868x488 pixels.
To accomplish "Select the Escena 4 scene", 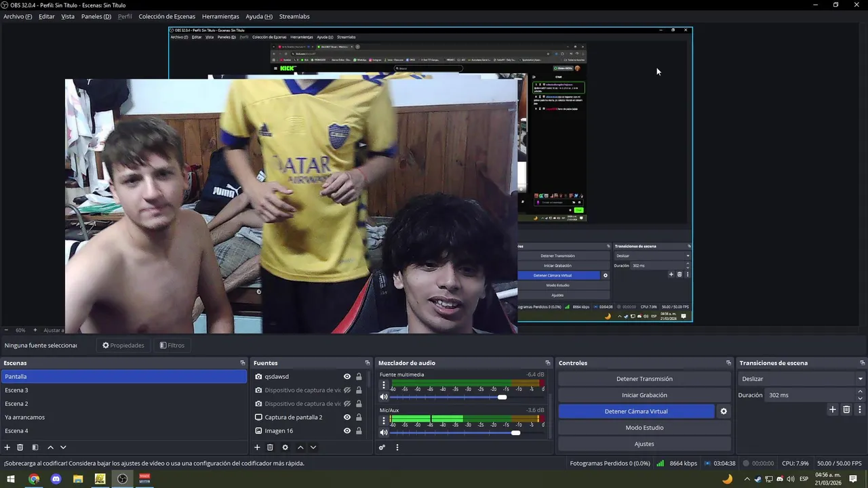I will coord(123,431).
